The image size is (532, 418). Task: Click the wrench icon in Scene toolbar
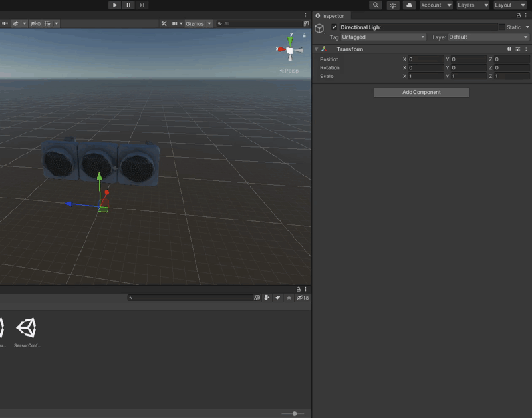click(x=164, y=23)
